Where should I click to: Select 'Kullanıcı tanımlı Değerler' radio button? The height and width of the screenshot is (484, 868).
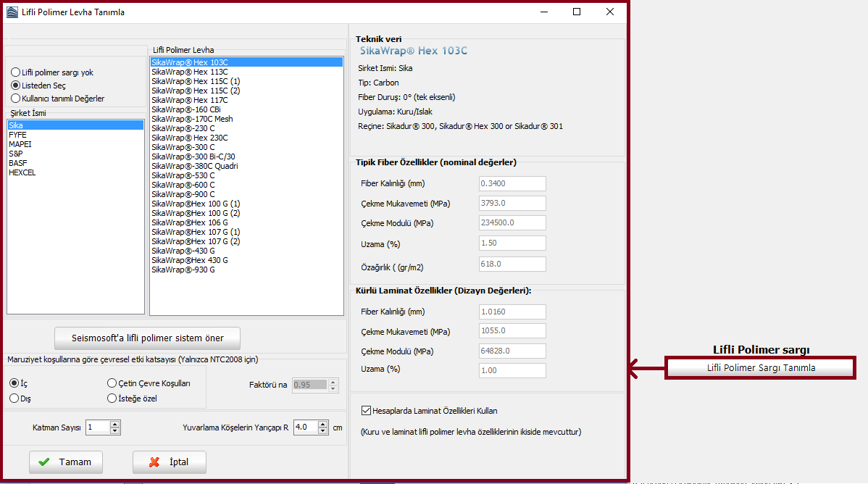pos(15,98)
